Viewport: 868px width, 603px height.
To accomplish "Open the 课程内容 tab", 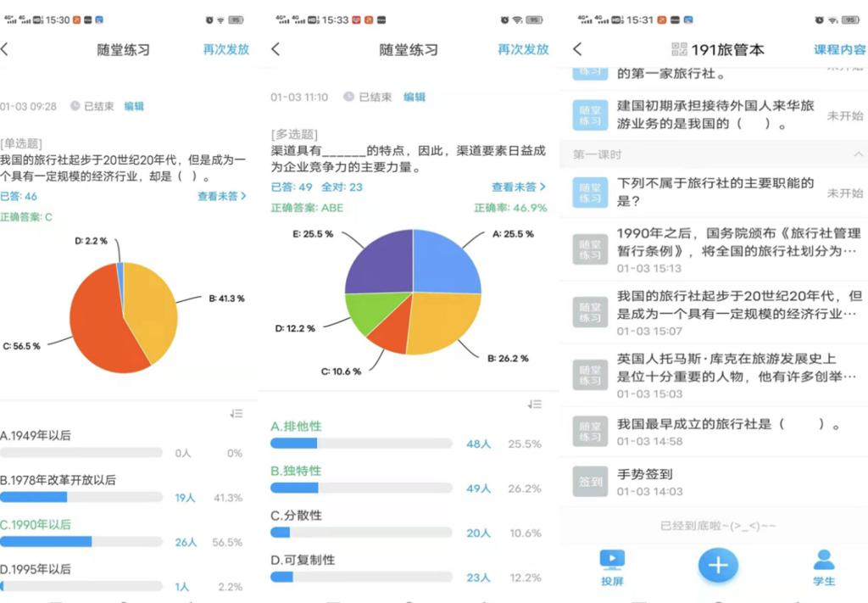I will (x=839, y=50).
